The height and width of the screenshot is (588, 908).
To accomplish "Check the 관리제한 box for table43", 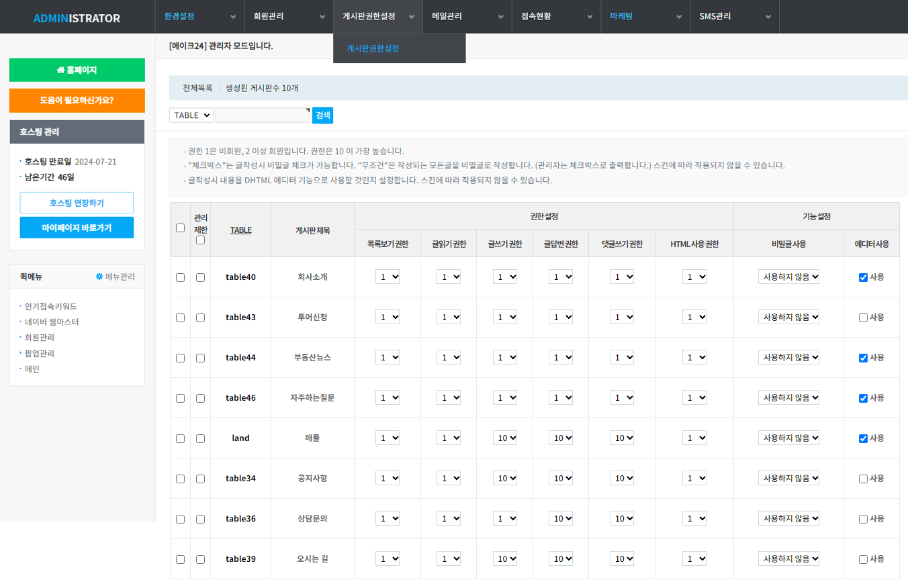I will click(200, 317).
